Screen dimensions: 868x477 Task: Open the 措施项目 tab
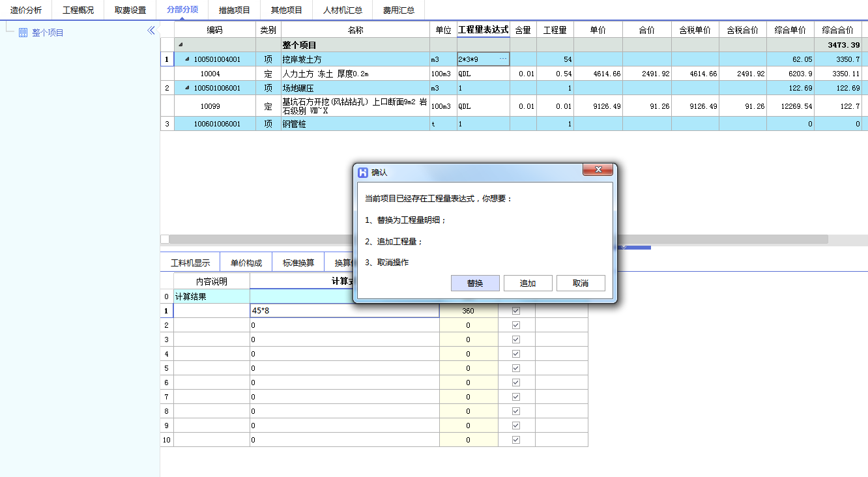235,10
